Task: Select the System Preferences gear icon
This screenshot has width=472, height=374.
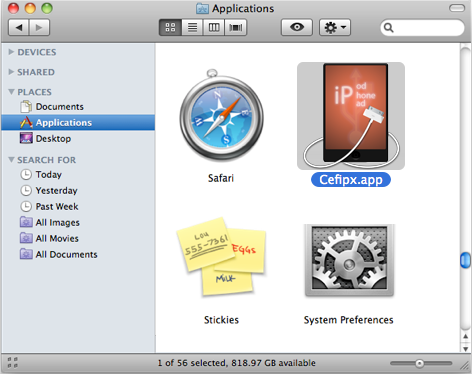Action: click(x=349, y=260)
